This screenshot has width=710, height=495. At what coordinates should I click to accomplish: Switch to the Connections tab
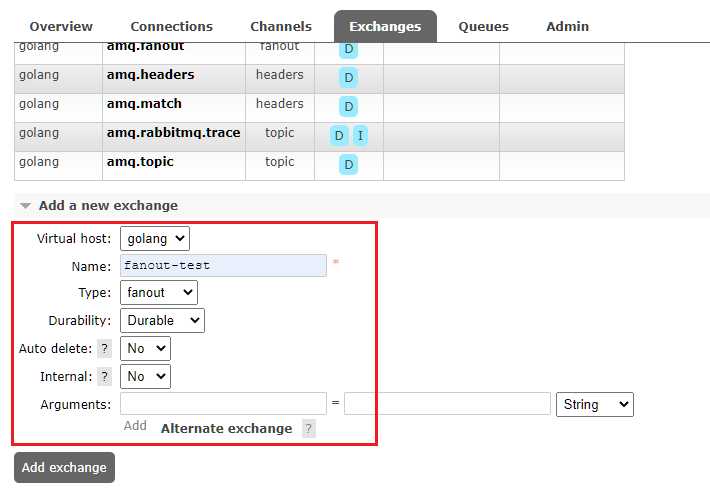click(x=172, y=26)
